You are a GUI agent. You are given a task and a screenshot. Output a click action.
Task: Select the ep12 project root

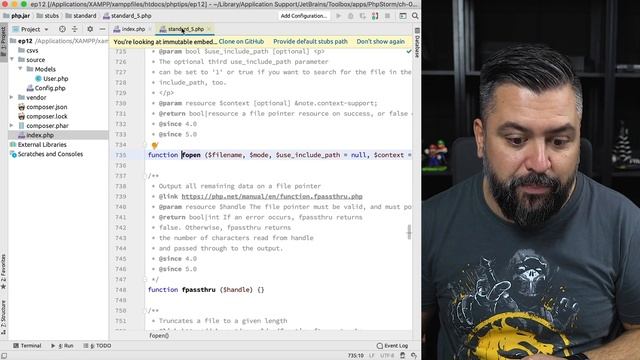click(x=25, y=41)
